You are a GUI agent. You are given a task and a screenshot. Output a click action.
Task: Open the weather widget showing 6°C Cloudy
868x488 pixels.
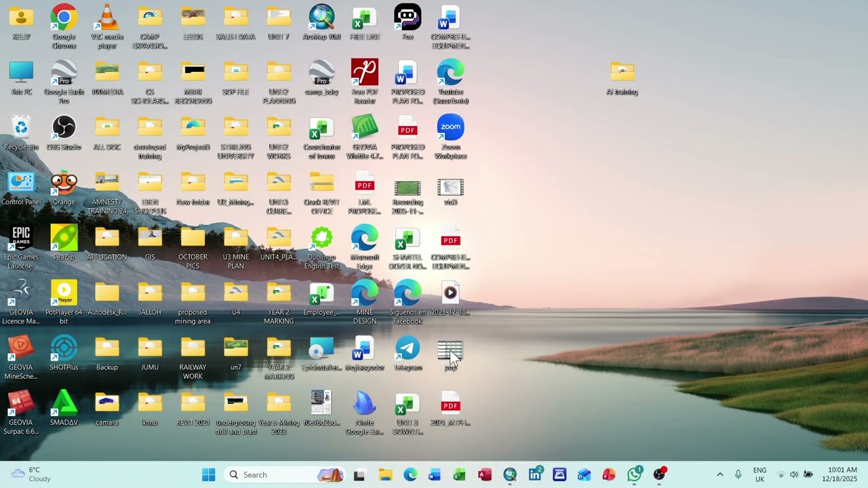coord(31,474)
